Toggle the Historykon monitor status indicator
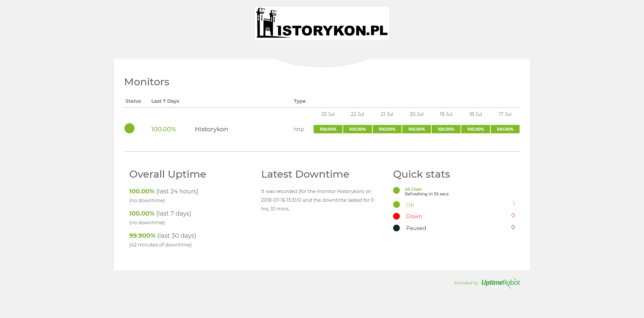The height and width of the screenshot is (318, 644). pyautogui.click(x=129, y=128)
